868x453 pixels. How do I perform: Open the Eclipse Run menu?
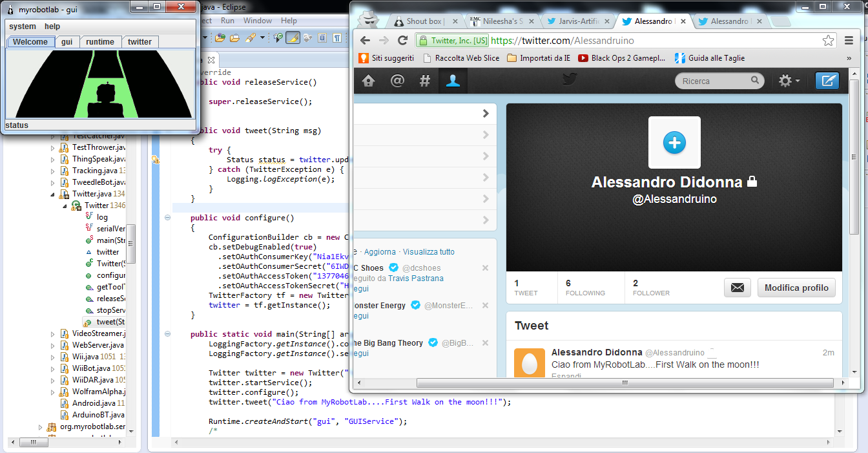click(x=227, y=21)
